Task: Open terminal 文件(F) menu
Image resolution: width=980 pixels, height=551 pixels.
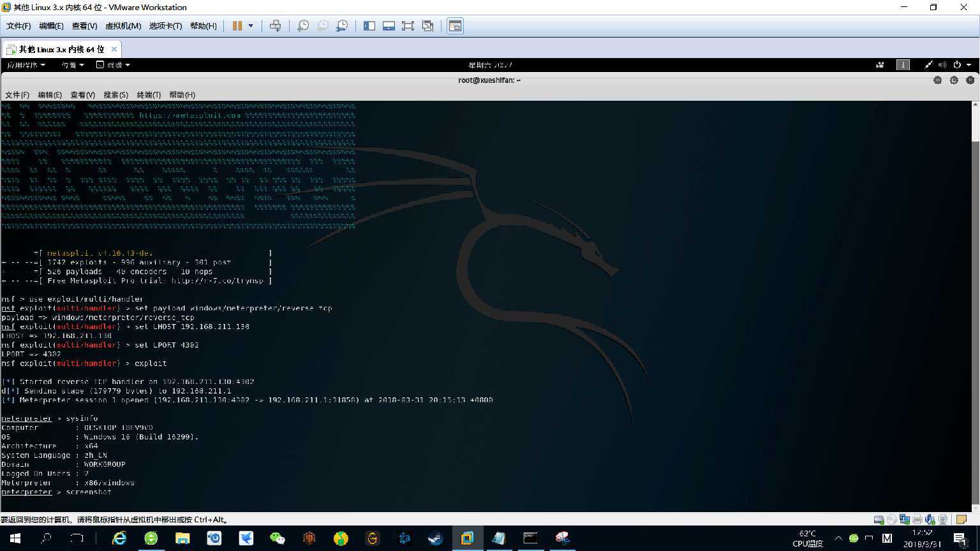Action: click(x=17, y=95)
